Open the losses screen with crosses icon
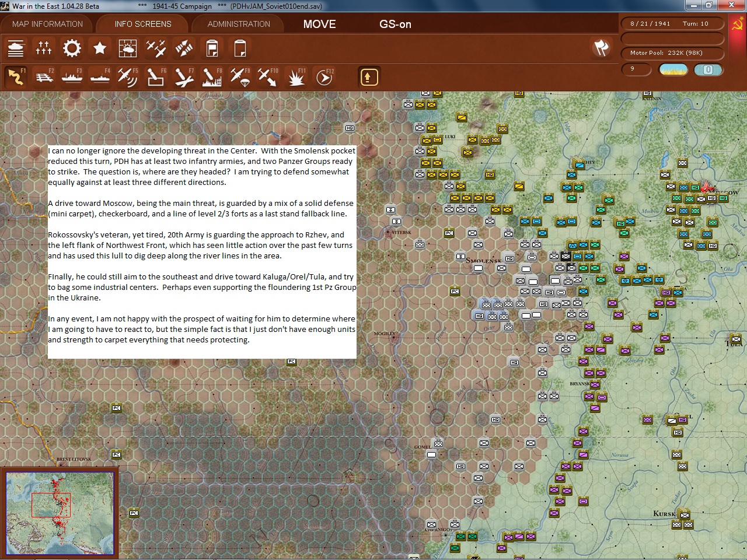Viewport: 747px width, 560px height. (x=44, y=48)
